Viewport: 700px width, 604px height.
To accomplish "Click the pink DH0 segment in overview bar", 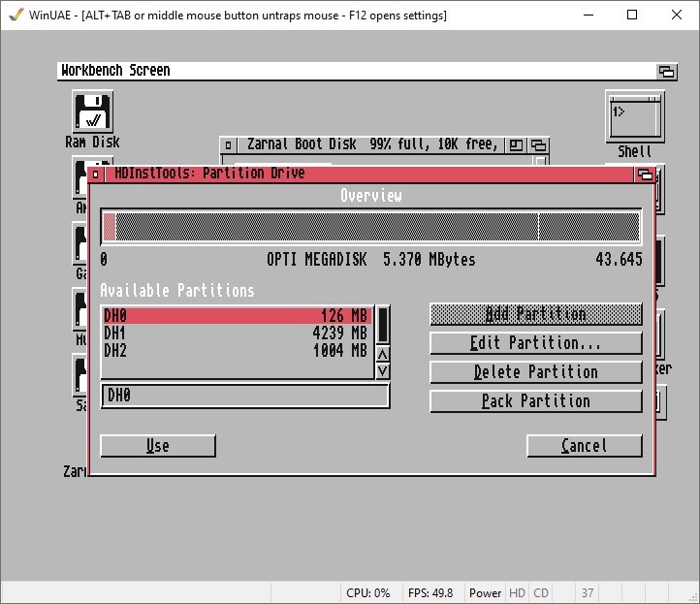I will 110,227.
